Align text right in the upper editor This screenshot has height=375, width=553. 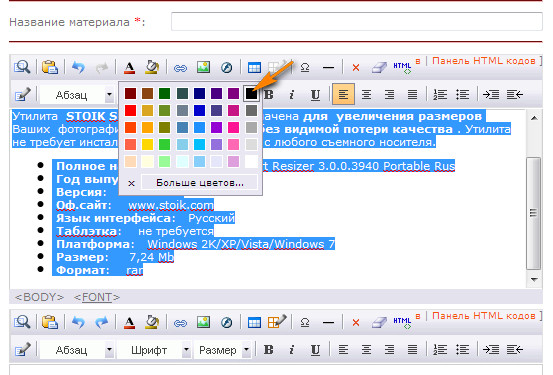[389, 94]
